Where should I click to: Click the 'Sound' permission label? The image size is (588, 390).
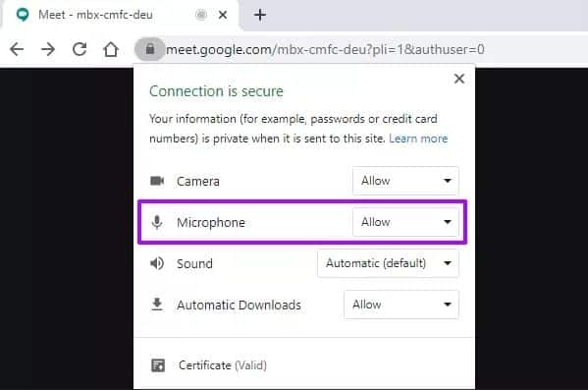pos(194,263)
